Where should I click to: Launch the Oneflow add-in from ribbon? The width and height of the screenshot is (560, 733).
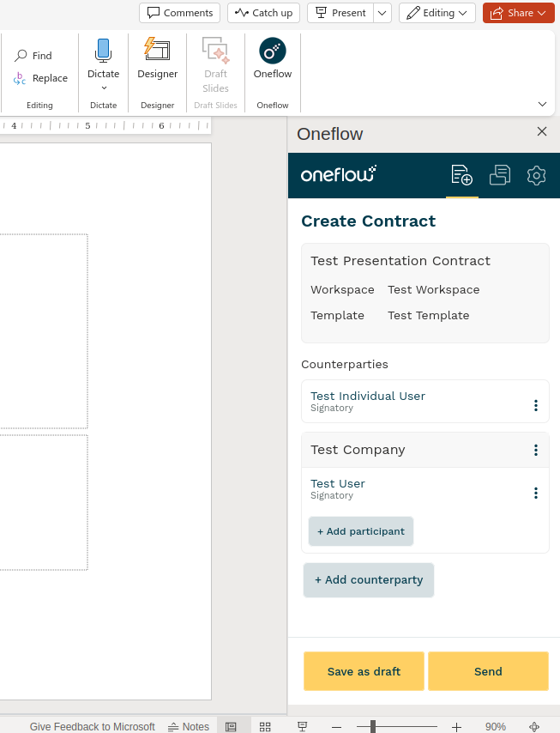273,58
